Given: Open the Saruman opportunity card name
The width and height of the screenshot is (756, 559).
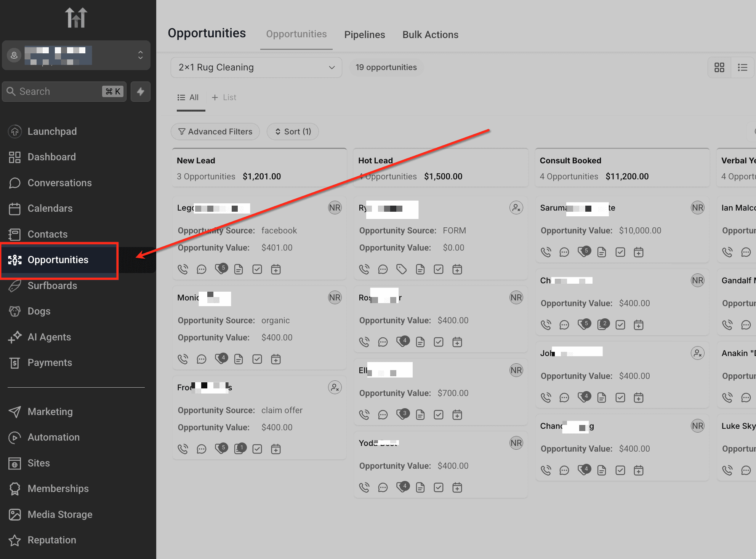Looking at the screenshot, I should 578,208.
